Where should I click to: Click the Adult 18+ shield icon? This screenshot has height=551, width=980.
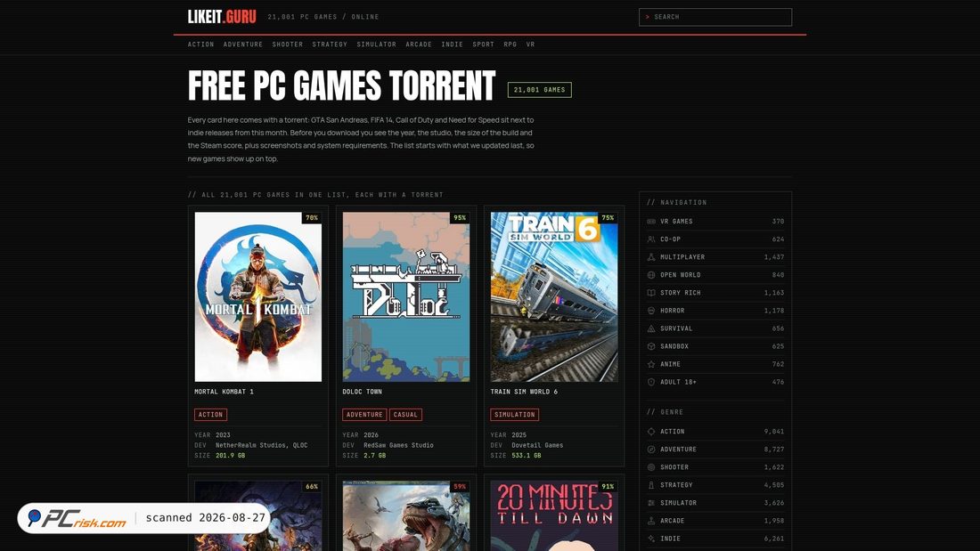650,382
